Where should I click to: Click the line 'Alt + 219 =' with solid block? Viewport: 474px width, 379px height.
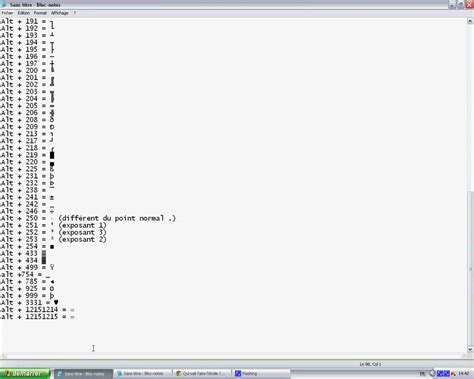pyautogui.click(x=27, y=155)
